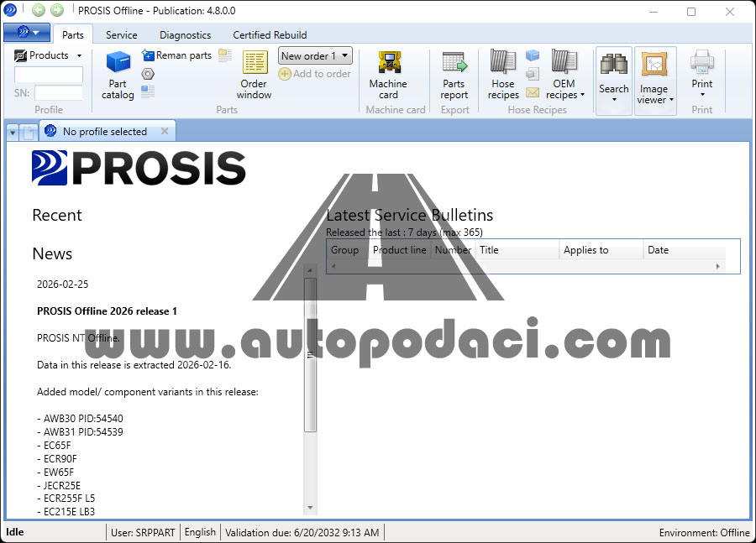Screen dimensions: 756x543
Task: Click the envelope icon in Hose Recipes
Action: (533, 91)
